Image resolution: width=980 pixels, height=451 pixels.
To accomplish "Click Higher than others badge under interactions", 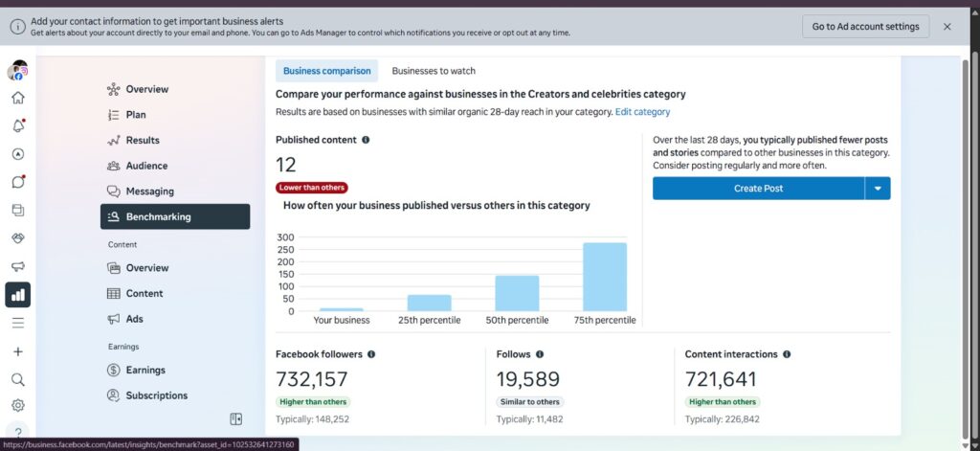I will pos(723,402).
